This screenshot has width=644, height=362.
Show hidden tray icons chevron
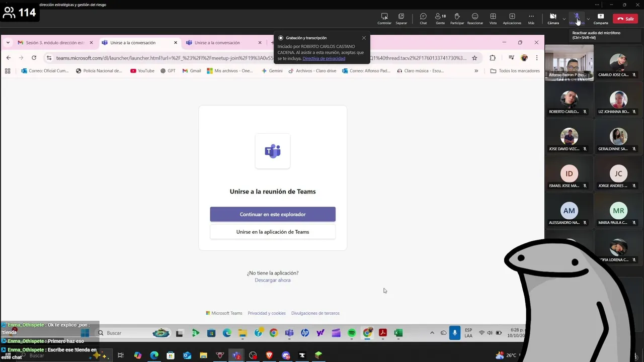pyautogui.click(x=432, y=333)
